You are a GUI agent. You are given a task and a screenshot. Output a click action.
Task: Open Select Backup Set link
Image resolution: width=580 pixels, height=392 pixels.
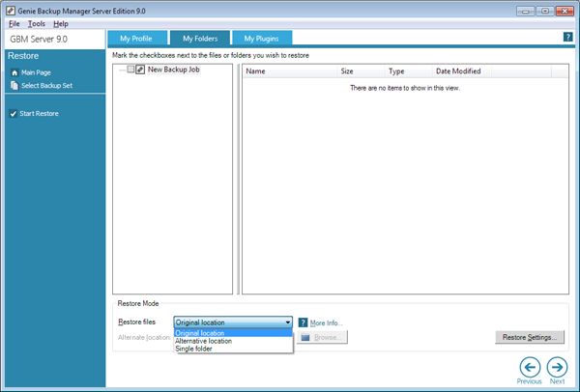(47, 85)
